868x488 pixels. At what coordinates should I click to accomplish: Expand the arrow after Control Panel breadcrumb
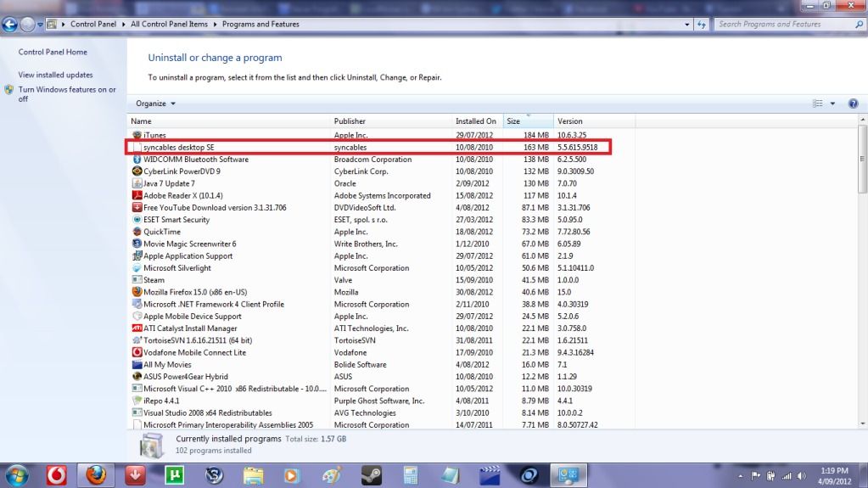(x=123, y=25)
